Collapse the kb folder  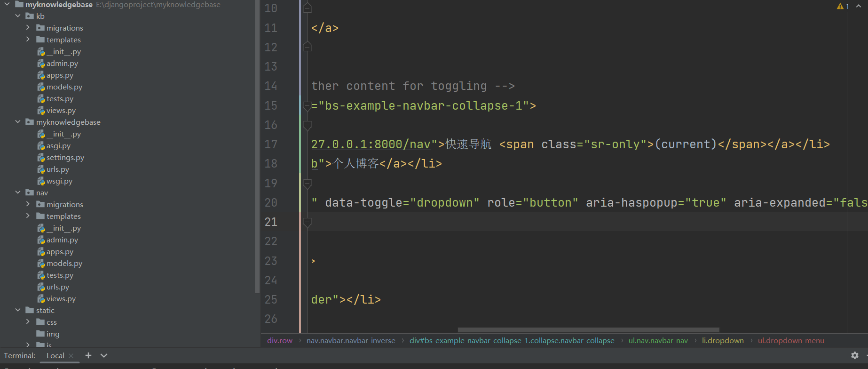pos(18,16)
